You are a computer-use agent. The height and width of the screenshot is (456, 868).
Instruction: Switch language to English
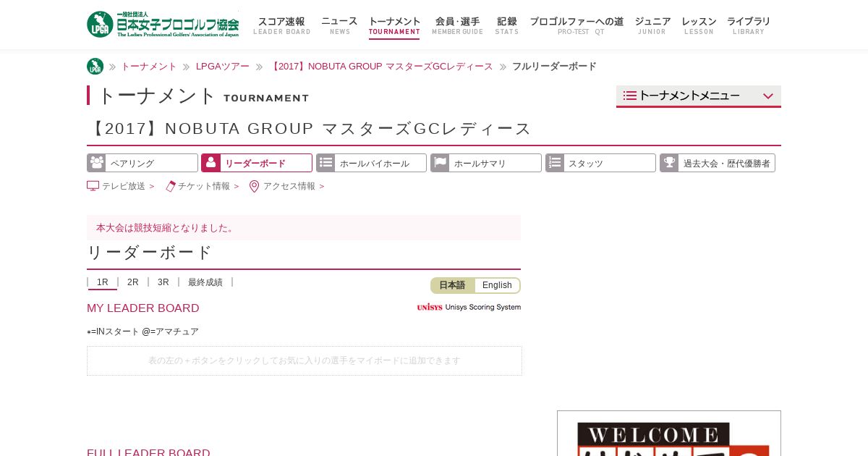click(497, 285)
